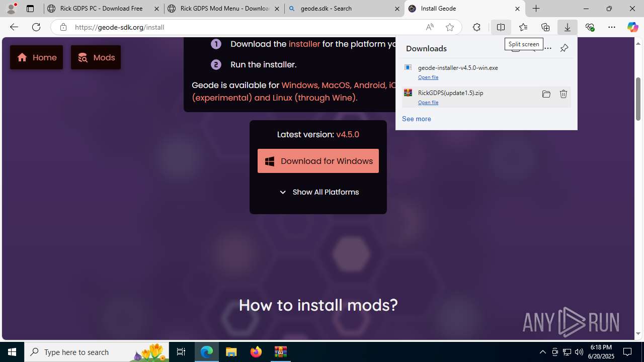
Task: Click the scroll down arrow on page
Action: [x=638, y=334]
